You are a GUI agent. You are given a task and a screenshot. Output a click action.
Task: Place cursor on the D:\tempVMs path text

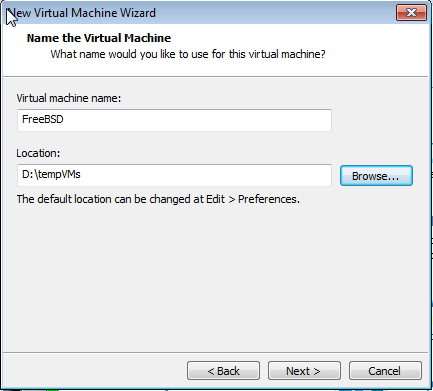coord(51,174)
